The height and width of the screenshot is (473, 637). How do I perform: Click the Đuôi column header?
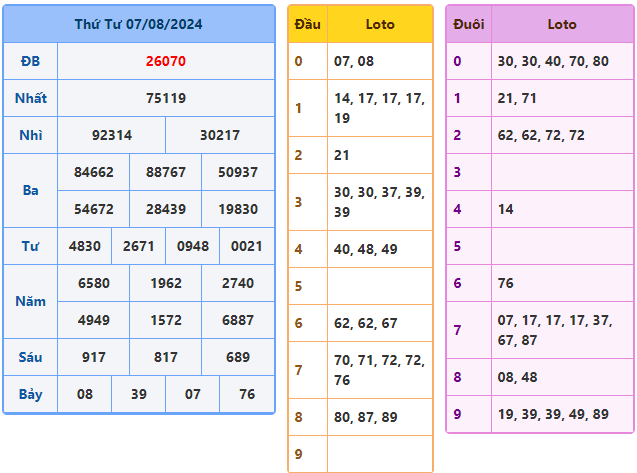pyautogui.click(x=468, y=24)
